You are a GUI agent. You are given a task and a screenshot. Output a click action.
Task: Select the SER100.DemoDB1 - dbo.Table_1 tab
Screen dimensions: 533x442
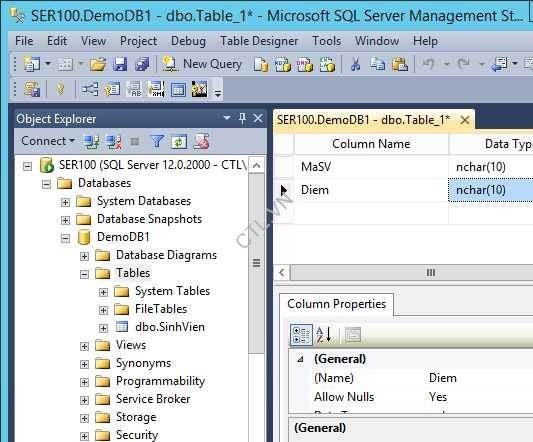(x=363, y=120)
